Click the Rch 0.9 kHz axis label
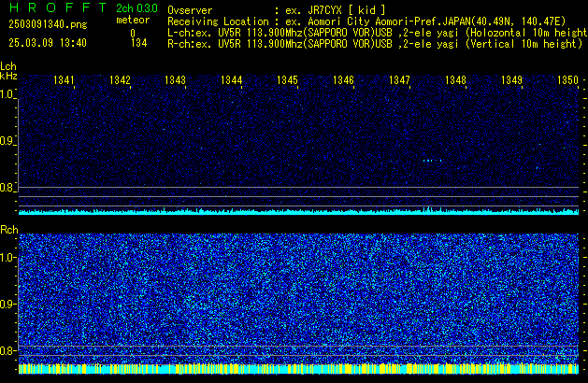Viewport: 588px width, 383px height. (7, 304)
